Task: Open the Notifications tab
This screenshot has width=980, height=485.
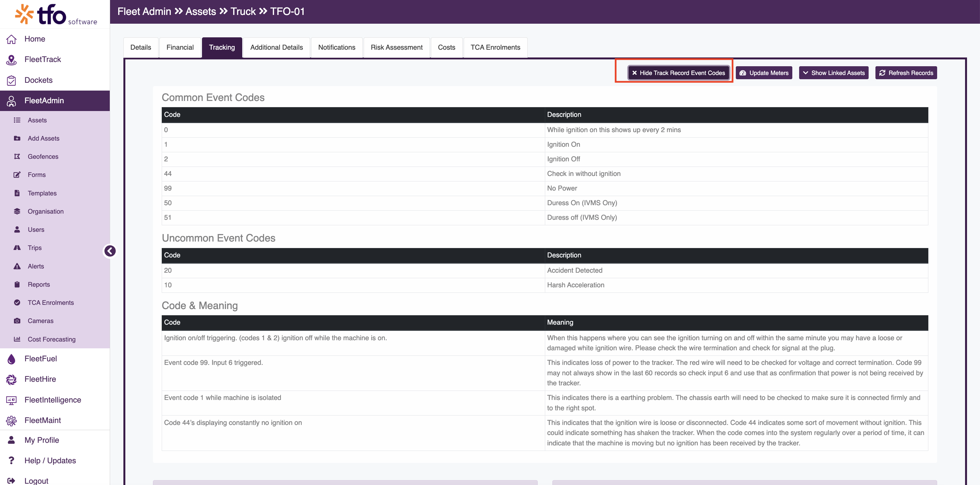Action: [x=337, y=47]
